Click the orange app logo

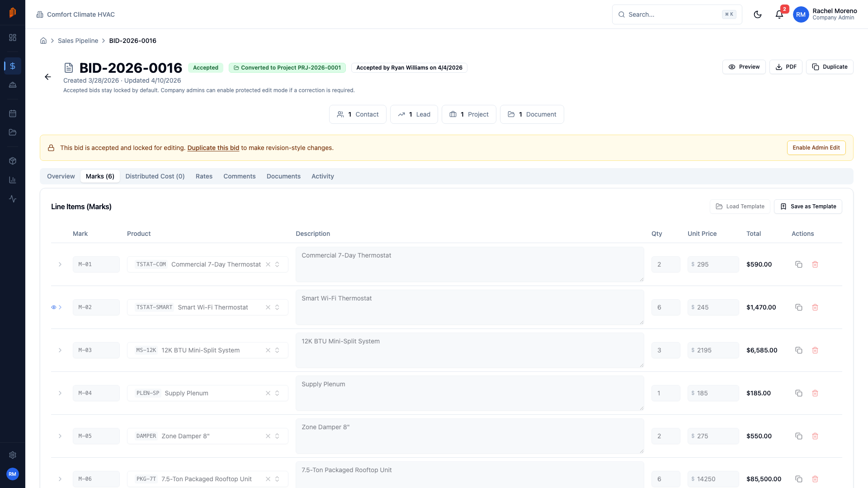tap(13, 13)
